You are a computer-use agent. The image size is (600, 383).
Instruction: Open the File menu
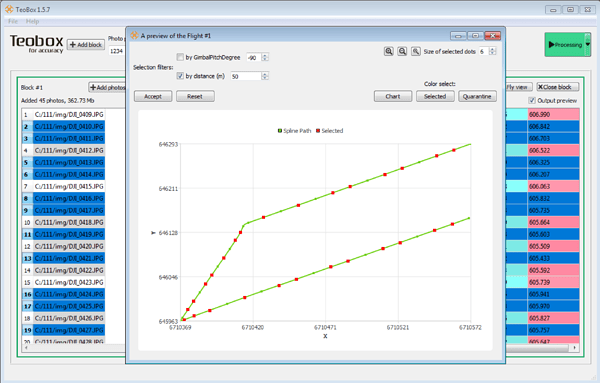point(13,21)
